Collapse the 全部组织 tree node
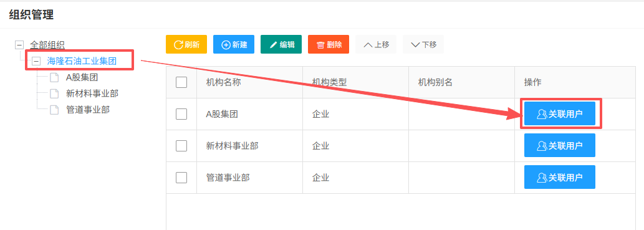Image resolution: width=644 pixels, height=230 pixels. [x=19, y=44]
